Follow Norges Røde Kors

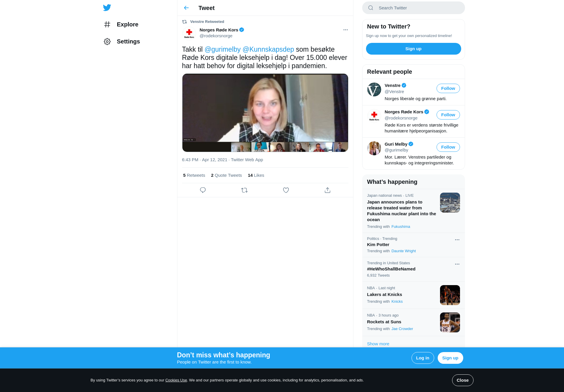(x=448, y=115)
